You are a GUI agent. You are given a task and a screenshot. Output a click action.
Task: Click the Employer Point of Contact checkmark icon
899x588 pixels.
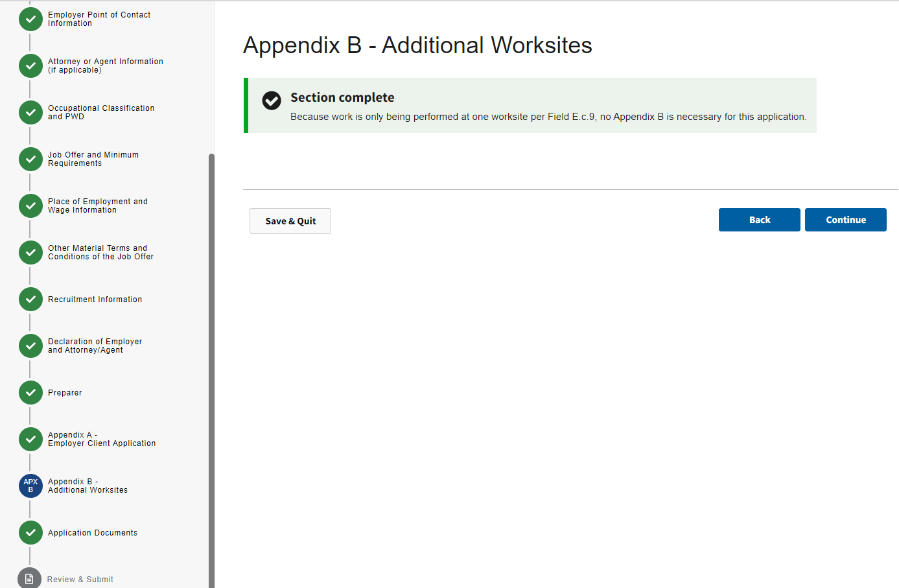coord(30,19)
